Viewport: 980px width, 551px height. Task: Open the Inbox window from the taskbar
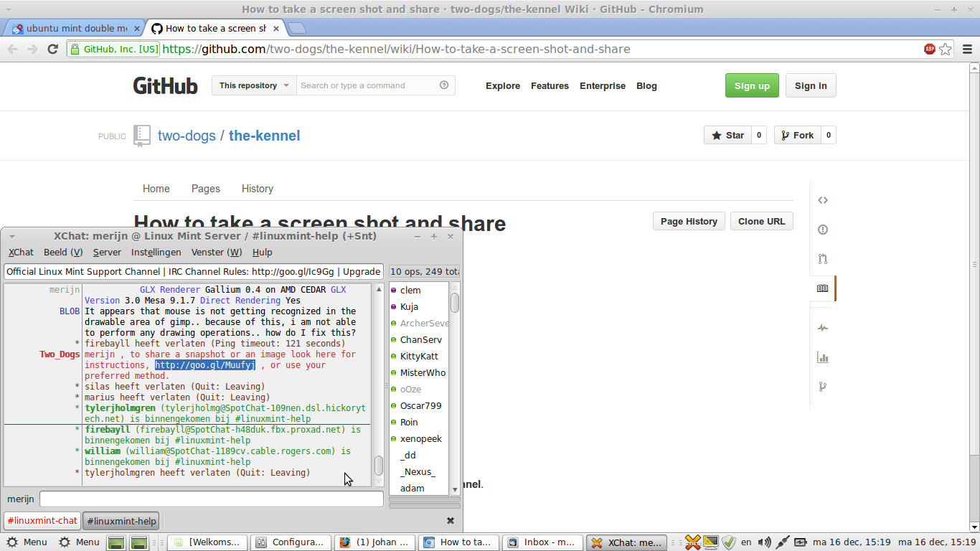tap(542, 542)
